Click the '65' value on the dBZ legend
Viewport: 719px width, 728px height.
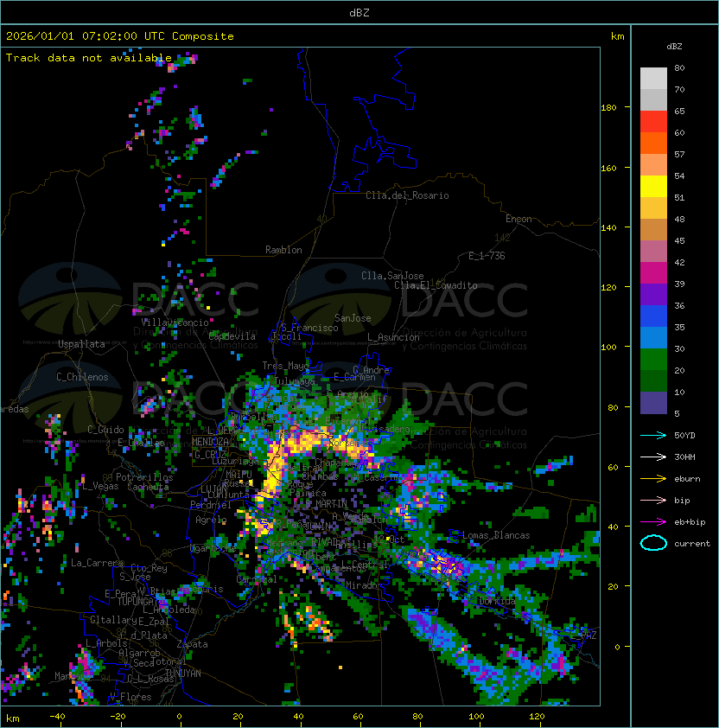(679, 111)
